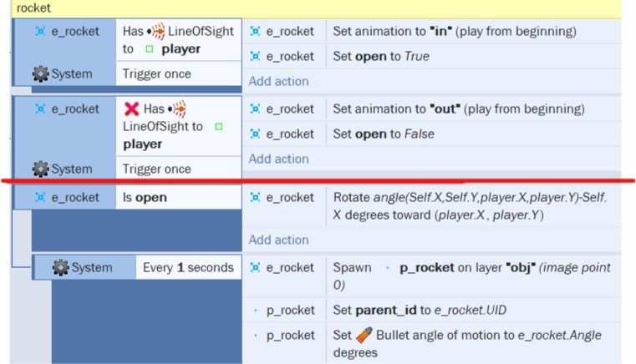Click the green player object icon in first condition
Screen dimensions: 636x364
pyautogui.click(x=150, y=49)
